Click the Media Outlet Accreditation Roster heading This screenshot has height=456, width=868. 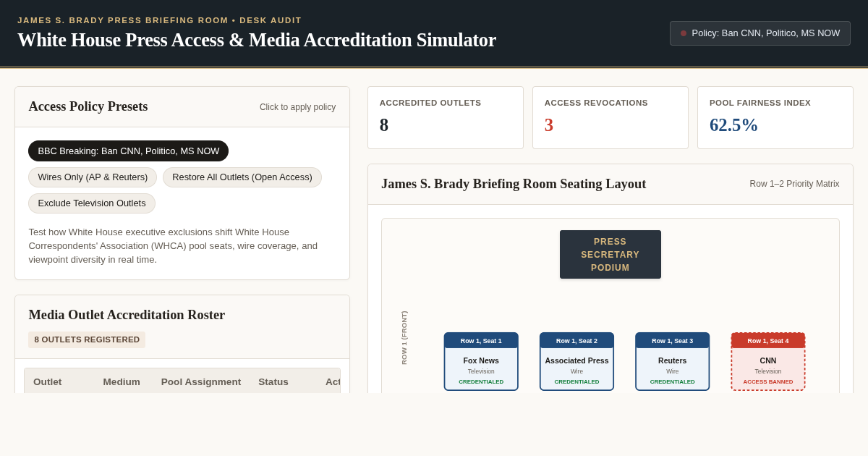[x=127, y=315]
